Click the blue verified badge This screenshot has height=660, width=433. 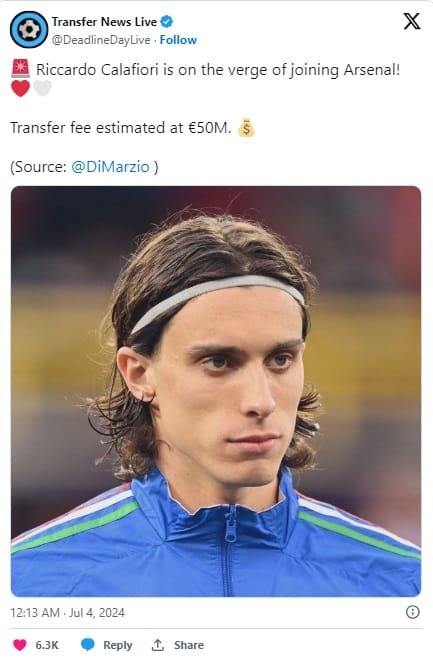point(167,21)
